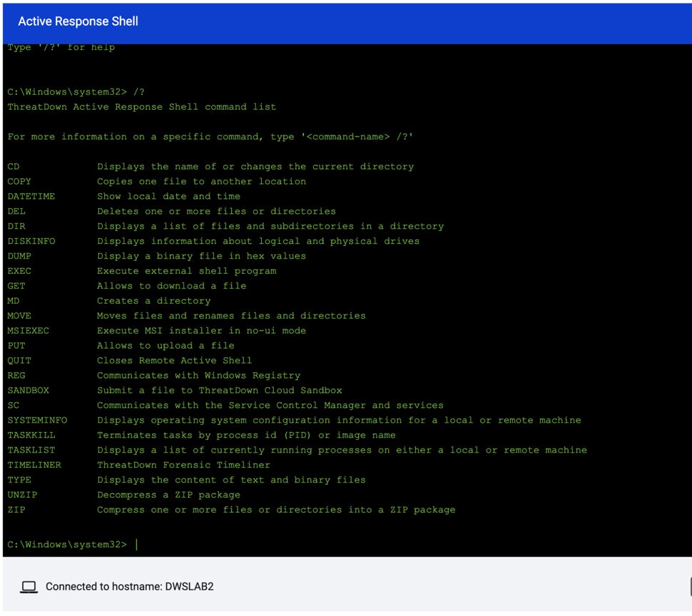Click description 'Creates a directory'

(153, 301)
